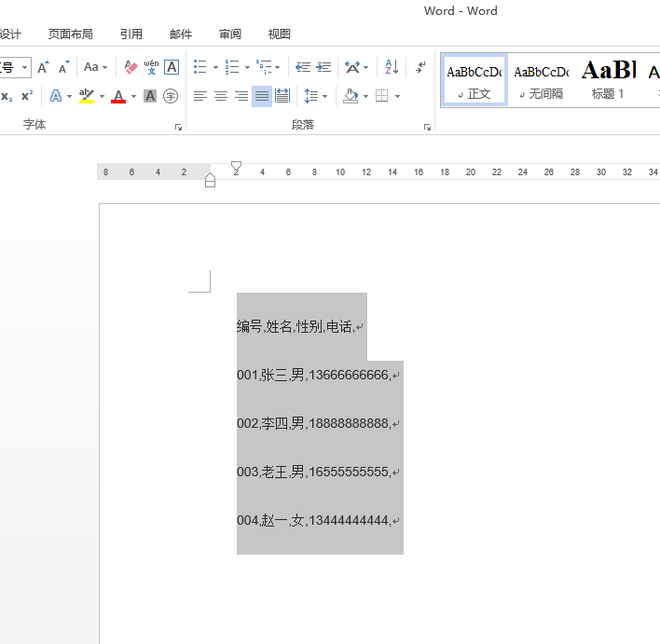
Task: Click the Decrease Font Size icon
Action: (x=64, y=67)
